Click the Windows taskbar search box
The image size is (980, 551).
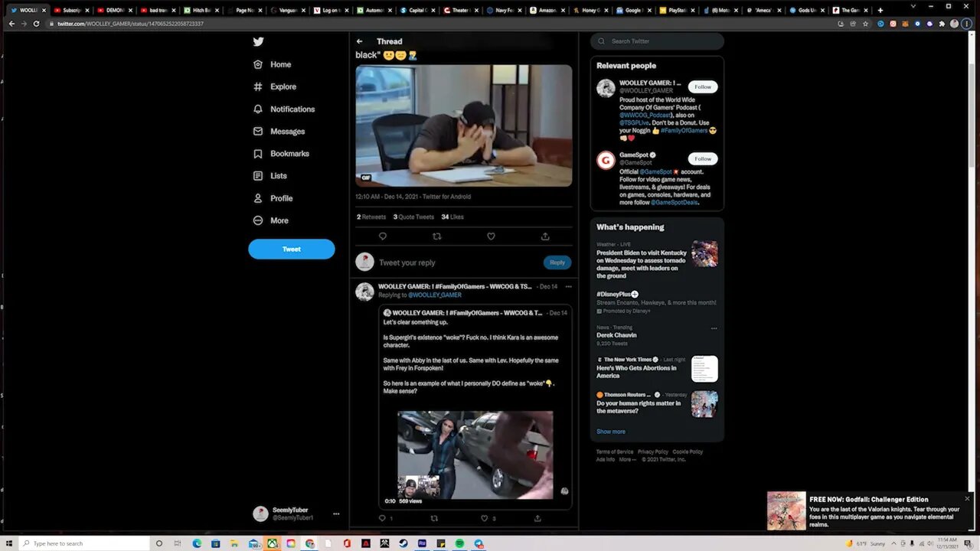tap(84, 543)
